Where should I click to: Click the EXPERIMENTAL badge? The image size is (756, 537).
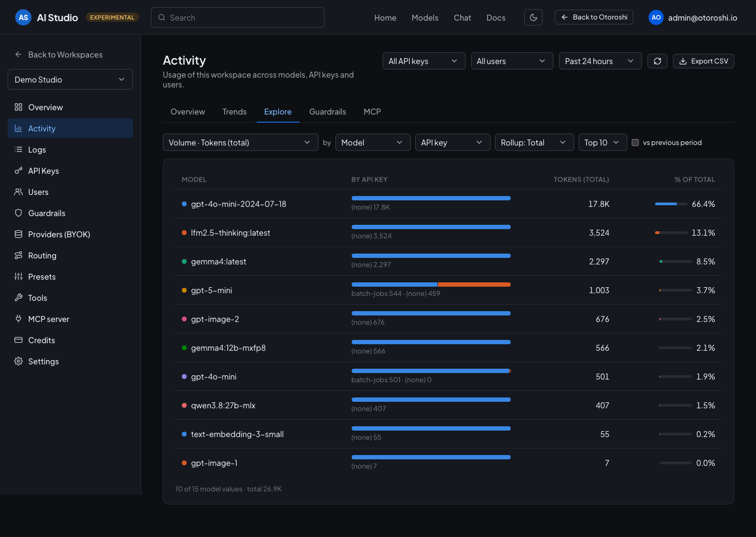tap(112, 17)
